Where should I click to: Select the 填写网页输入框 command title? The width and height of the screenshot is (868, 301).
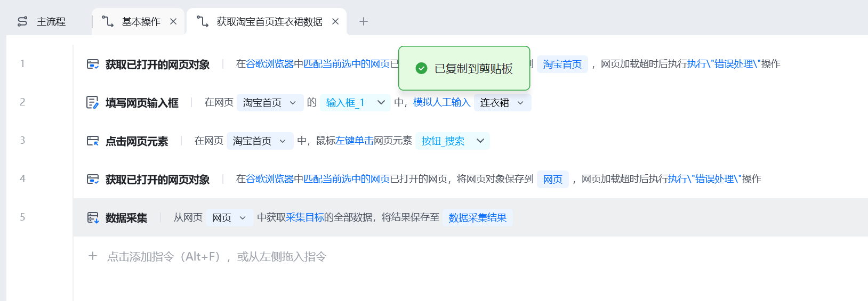tap(142, 103)
